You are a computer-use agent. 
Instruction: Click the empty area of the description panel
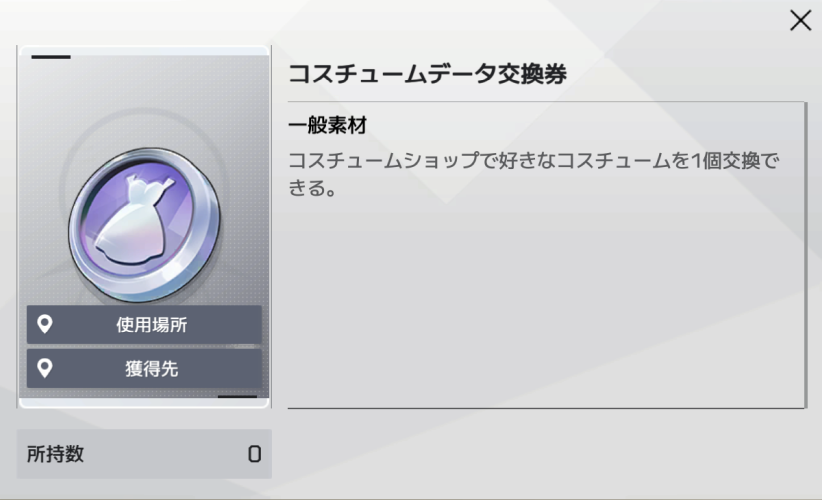tap(545, 304)
